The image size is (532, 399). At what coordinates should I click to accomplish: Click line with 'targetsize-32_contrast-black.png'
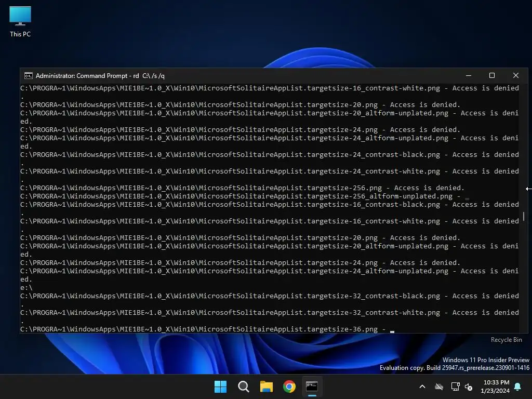coord(270,296)
